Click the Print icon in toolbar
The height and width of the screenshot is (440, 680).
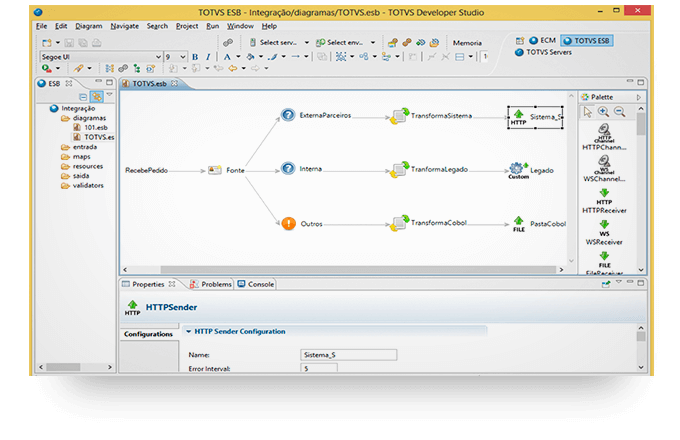click(x=96, y=42)
